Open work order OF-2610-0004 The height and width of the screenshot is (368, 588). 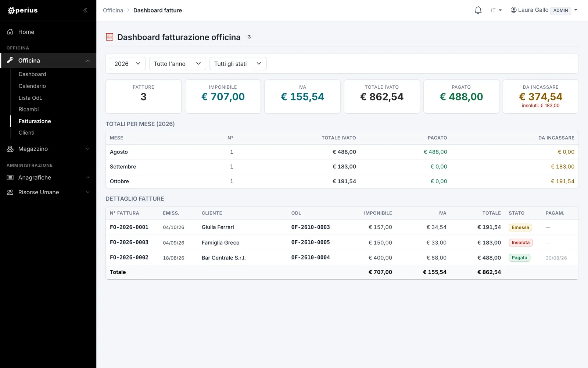point(311,257)
